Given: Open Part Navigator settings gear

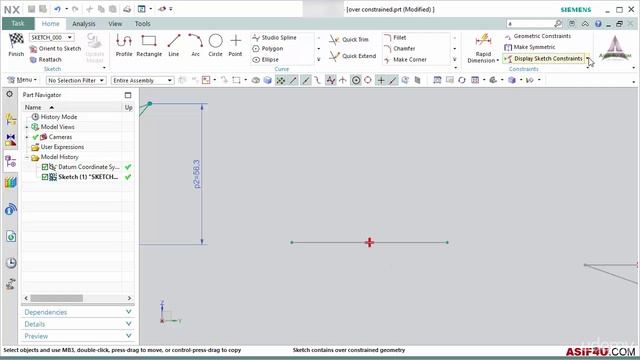Looking at the screenshot, I should (x=9, y=94).
